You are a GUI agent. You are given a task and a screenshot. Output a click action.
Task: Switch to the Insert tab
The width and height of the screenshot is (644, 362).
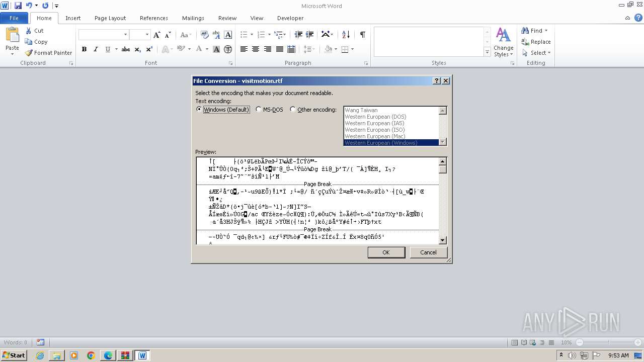[x=73, y=18]
